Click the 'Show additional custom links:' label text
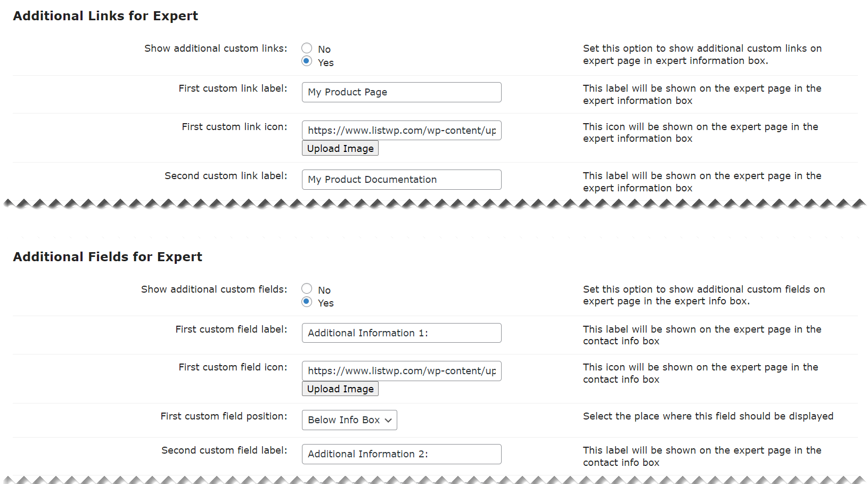The height and width of the screenshot is (484, 868). coord(216,49)
